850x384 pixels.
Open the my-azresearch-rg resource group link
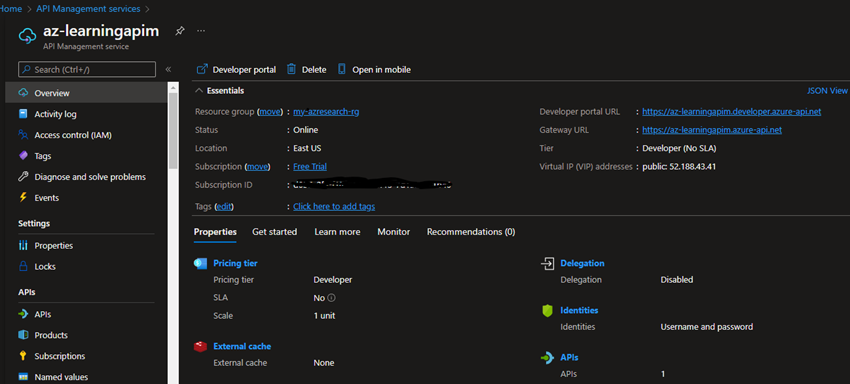pos(326,112)
